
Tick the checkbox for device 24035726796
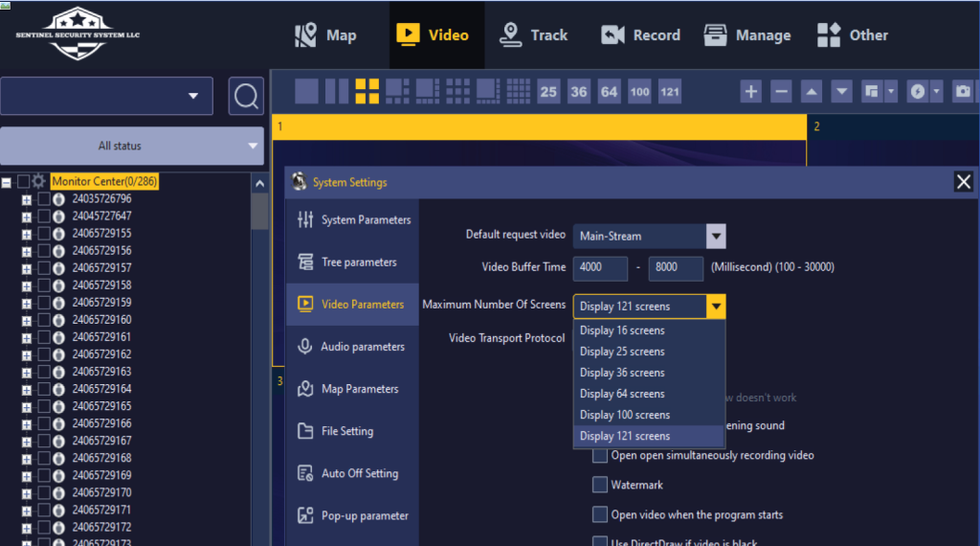[44, 199]
